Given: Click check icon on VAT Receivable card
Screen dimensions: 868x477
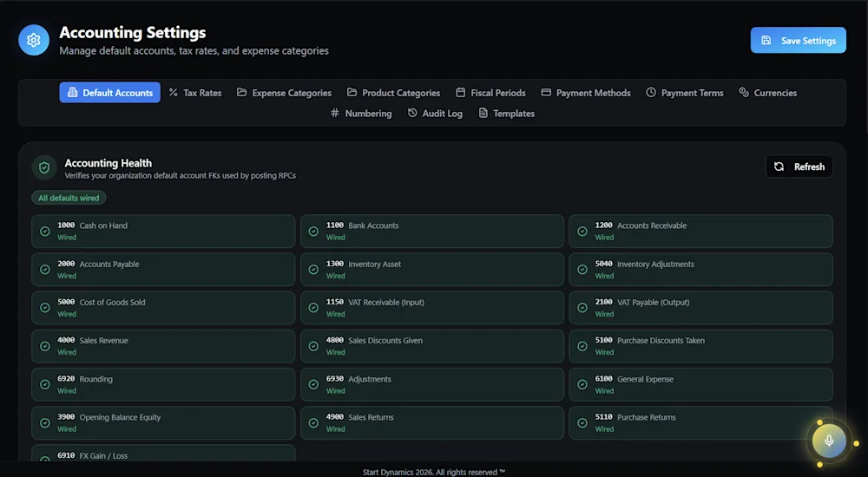Looking at the screenshot, I should point(313,308).
